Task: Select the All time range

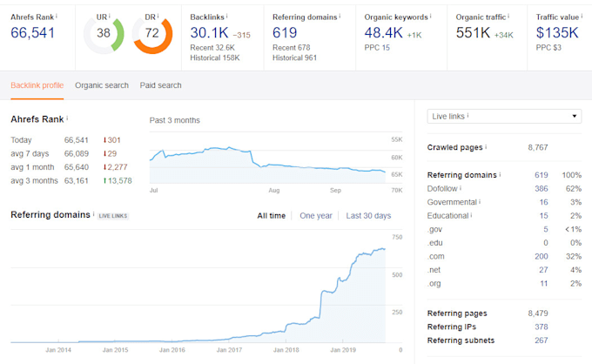Action: pyautogui.click(x=271, y=216)
